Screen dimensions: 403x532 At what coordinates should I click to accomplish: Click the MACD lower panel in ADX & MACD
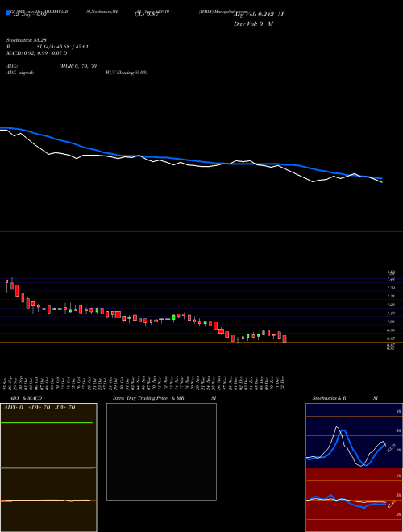48,500
